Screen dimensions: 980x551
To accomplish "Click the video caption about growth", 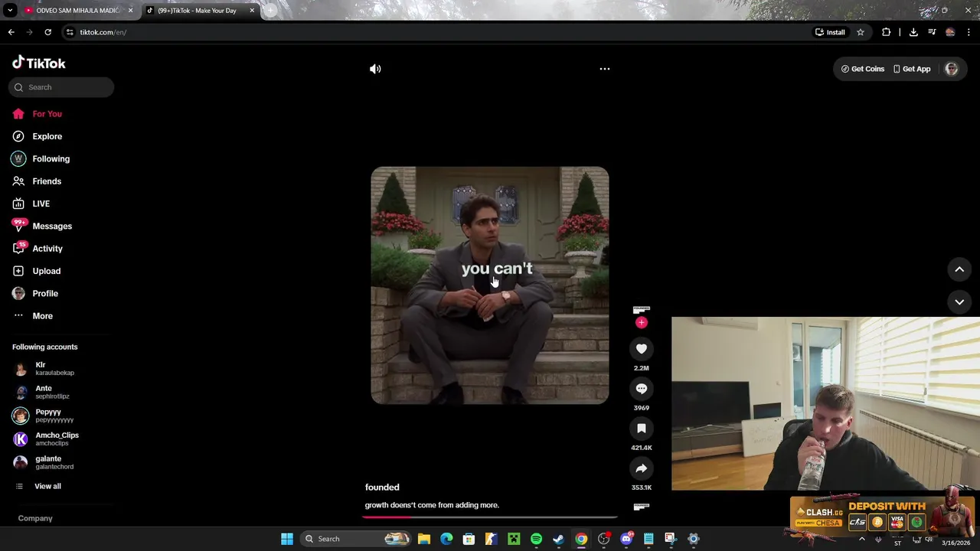I will tap(432, 505).
